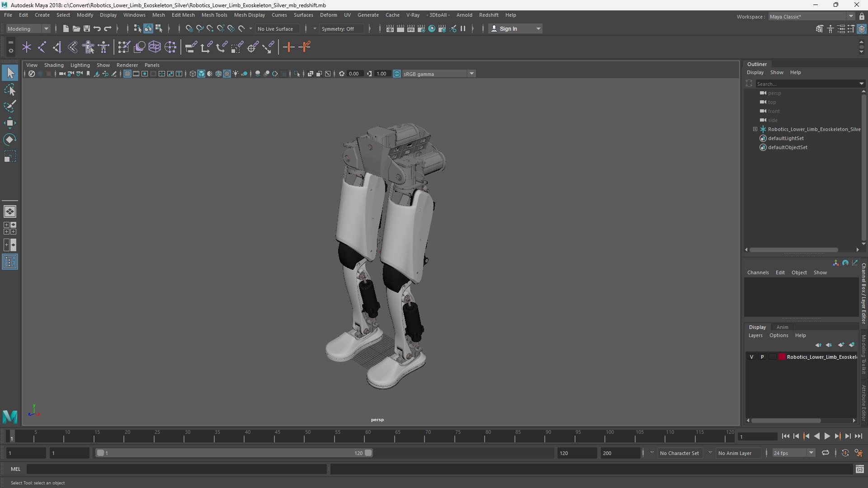Switch to the Anim layer tab
The width and height of the screenshot is (868, 488).
click(x=782, y=327)
